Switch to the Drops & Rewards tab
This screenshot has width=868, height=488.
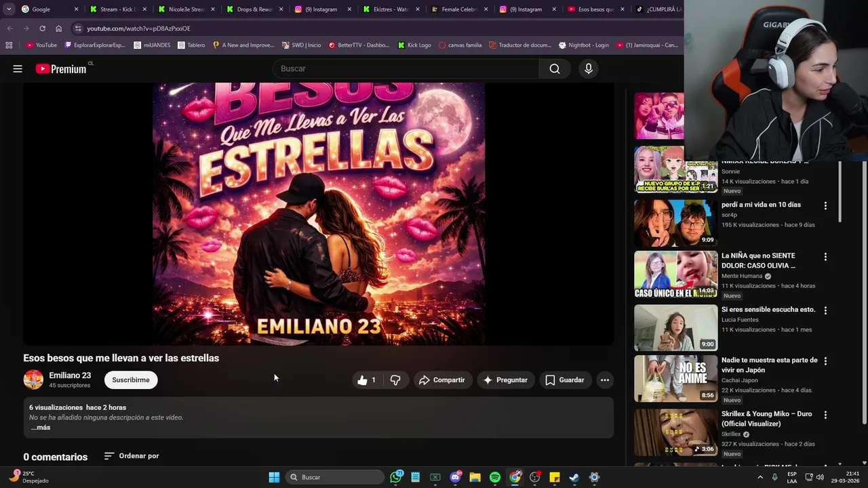(x=254, y=9)
